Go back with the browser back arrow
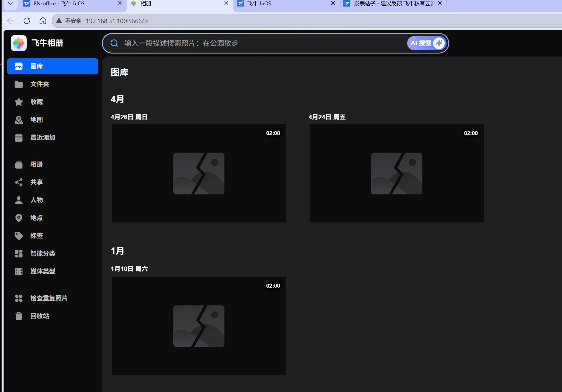Screen dimensions: 562x392 [11, 21]
